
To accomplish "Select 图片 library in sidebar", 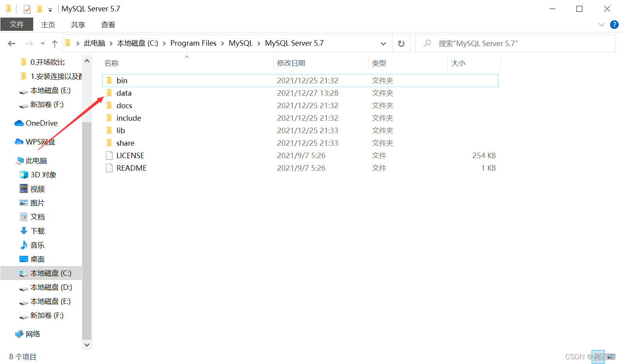I will (x=32, y=203).
